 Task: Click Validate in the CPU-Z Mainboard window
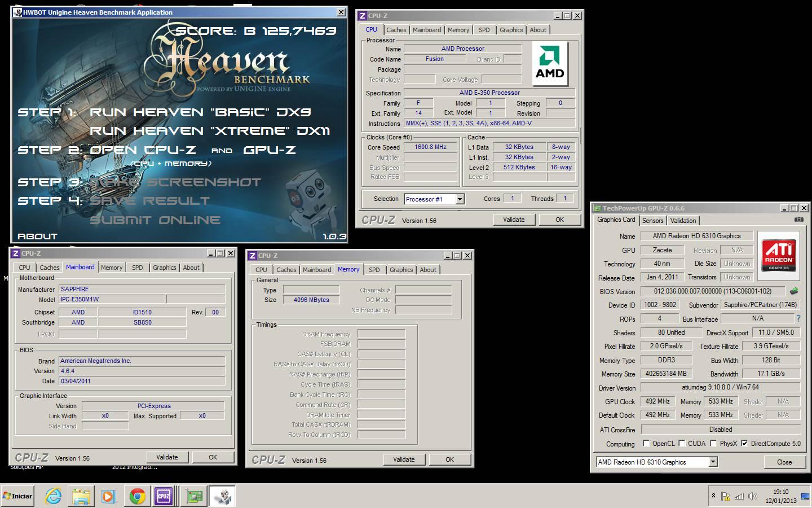[x=167, y=458]
